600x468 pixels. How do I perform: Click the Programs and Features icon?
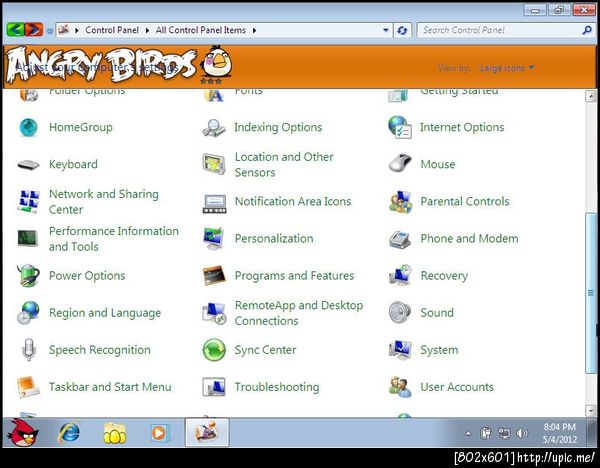click(x=214, y=276)
